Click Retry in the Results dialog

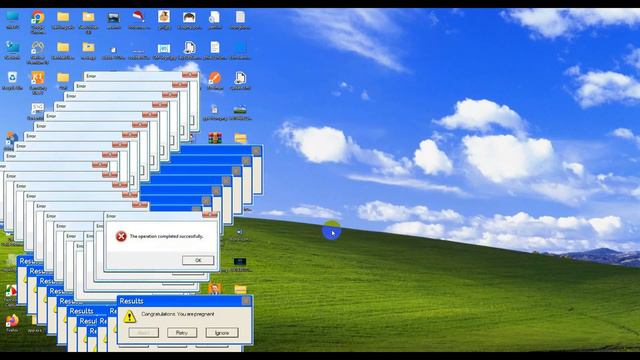(182, 333)
